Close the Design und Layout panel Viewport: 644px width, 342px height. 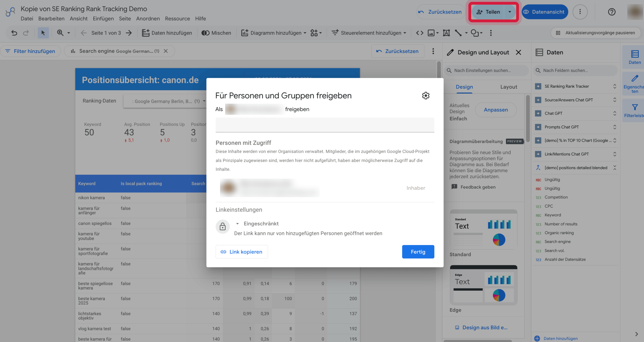[x=518, y=52]
